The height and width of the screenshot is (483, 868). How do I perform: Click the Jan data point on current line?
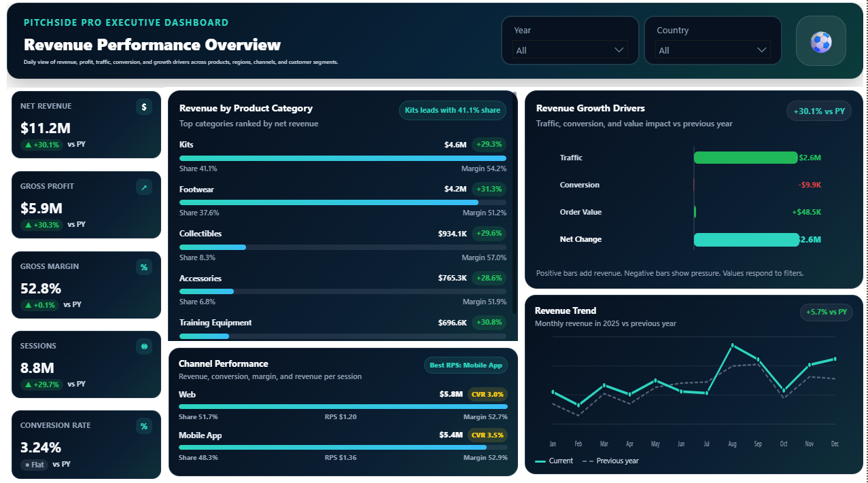(x=553, y=392)
